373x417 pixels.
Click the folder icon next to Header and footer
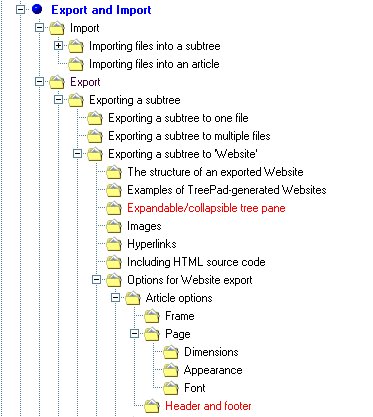click(x=152, y=406)
